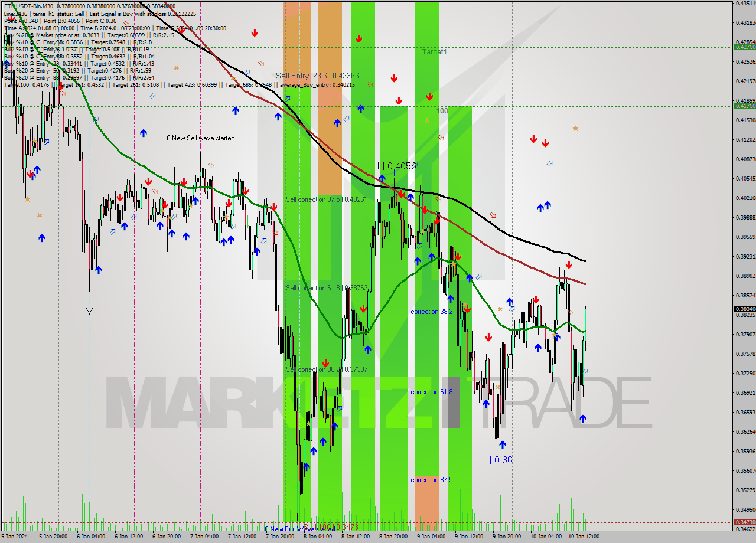Screen dimensions: 756x543
Task: Click the 'I I I 0.36' swing low label
Action: pos(496,460)
